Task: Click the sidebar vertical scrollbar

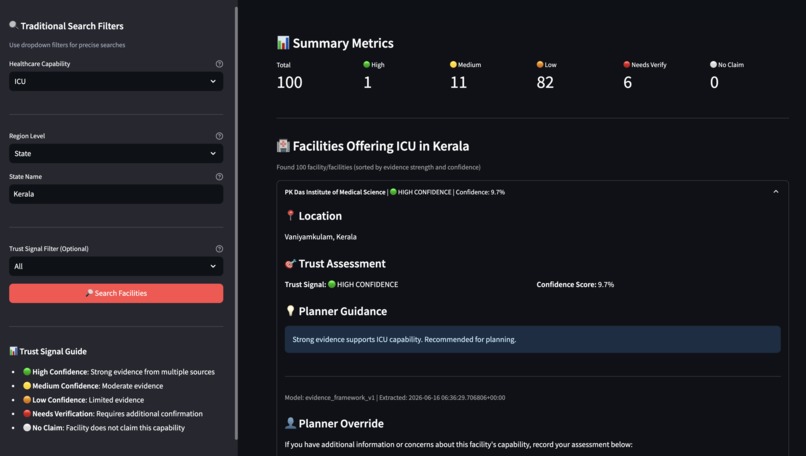Action: click(236, 223)
